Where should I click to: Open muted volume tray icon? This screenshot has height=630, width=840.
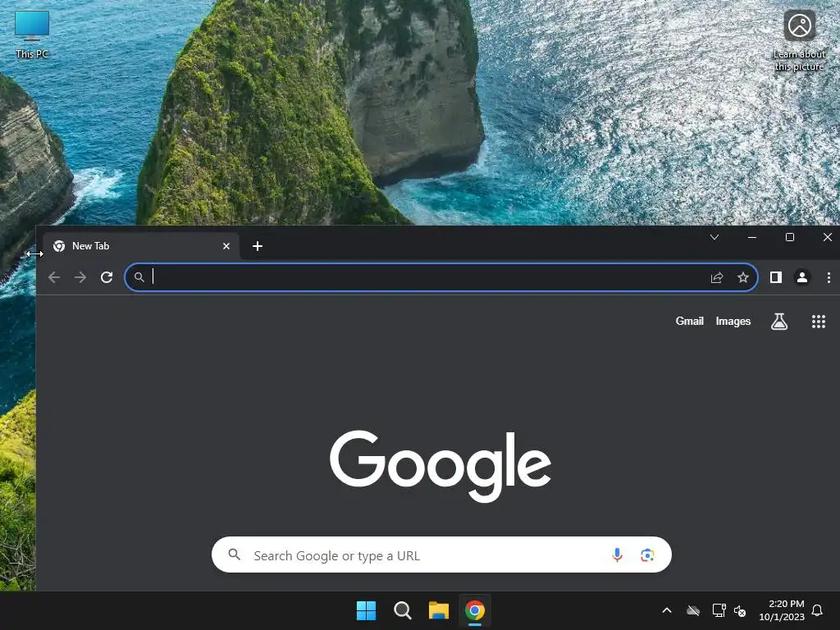coord(740,610)
